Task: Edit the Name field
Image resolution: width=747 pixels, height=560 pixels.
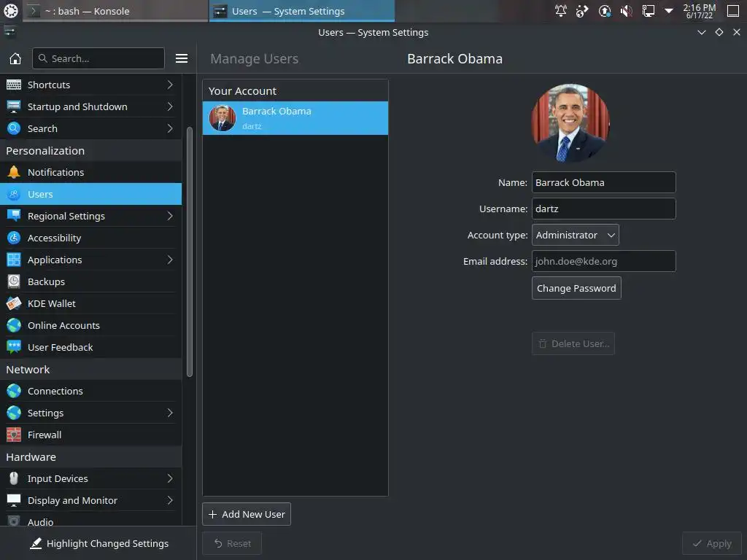Action: coord(603,183)
